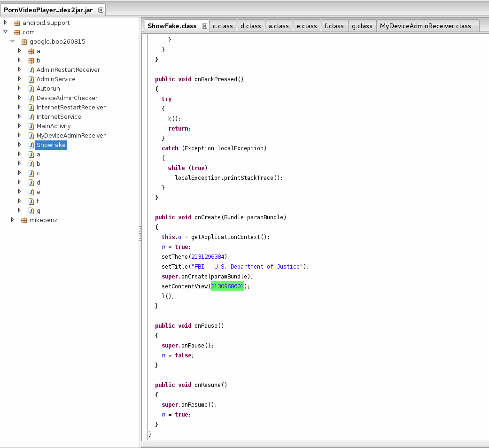Screen dimensions: 489x448
Task: Collapse the google.boo260815 package
Action: point(13,41)
